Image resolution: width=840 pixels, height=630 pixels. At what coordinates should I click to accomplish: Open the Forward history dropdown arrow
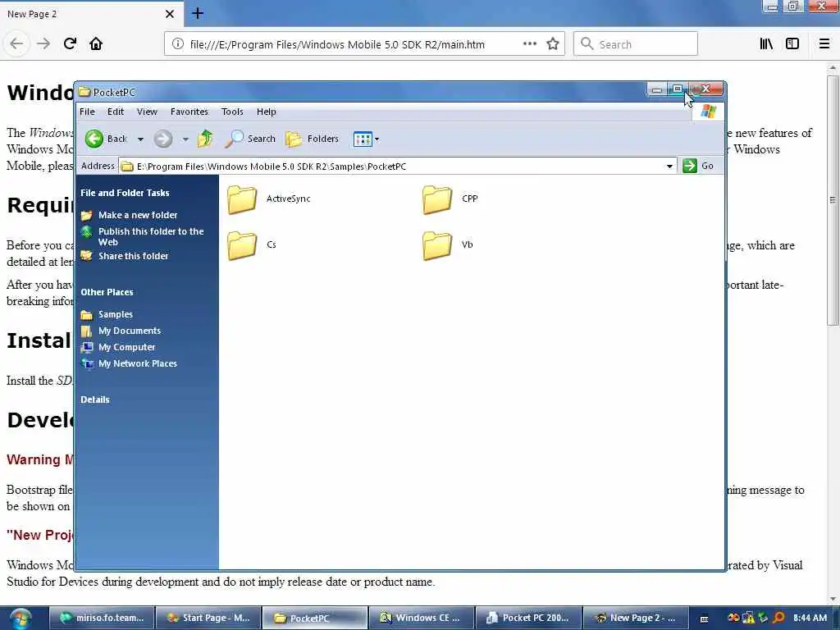185,139
